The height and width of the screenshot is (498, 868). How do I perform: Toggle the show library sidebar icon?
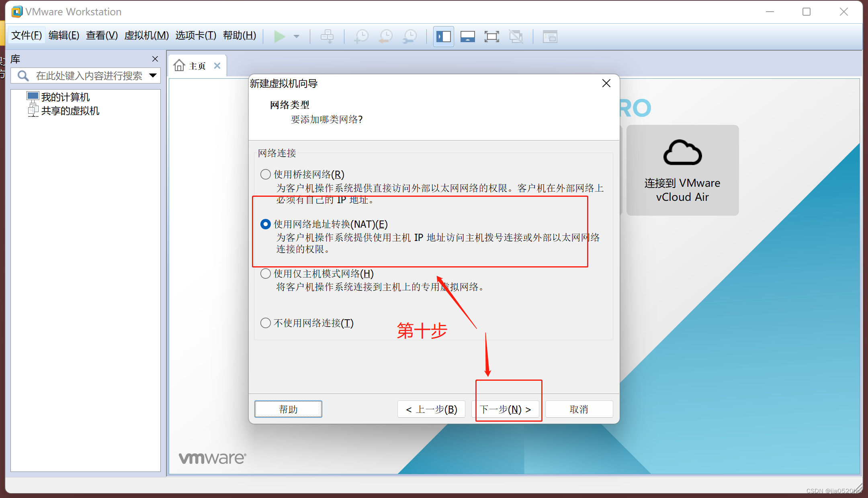point(444,37)
